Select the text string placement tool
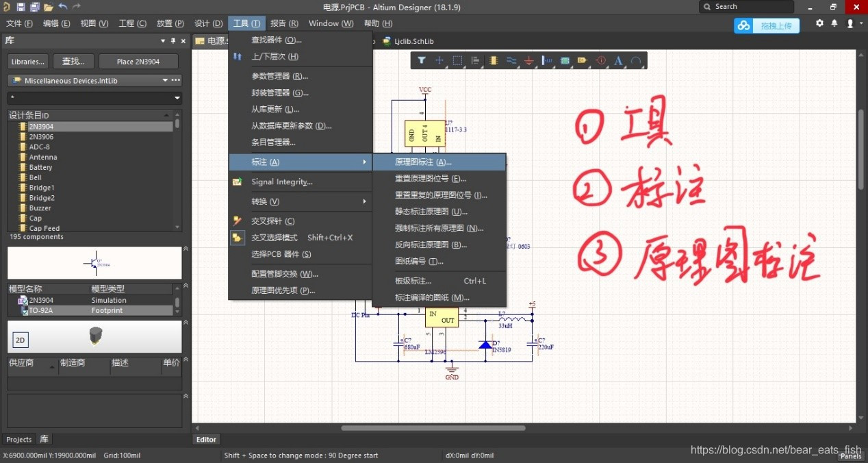 pos(617,60)
